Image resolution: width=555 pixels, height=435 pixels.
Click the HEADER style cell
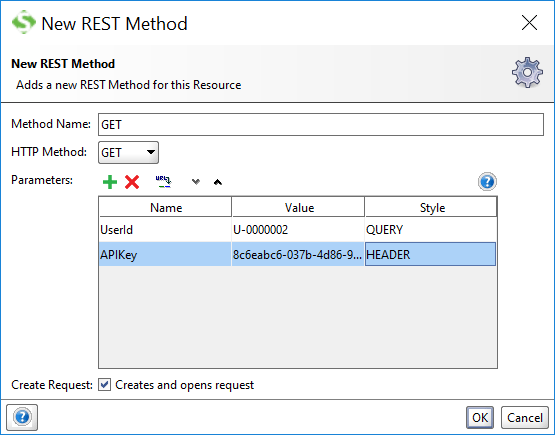pyautogui.click(x=430, y=254)
